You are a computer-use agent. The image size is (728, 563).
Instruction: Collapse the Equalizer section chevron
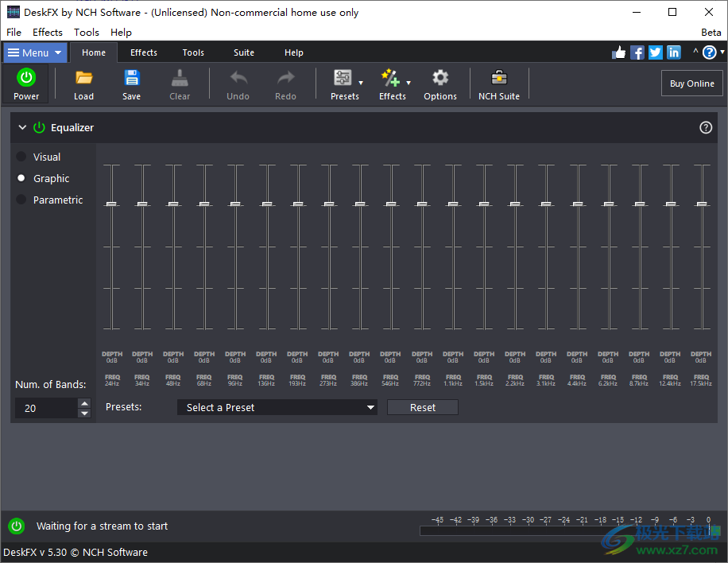(22, 127)
